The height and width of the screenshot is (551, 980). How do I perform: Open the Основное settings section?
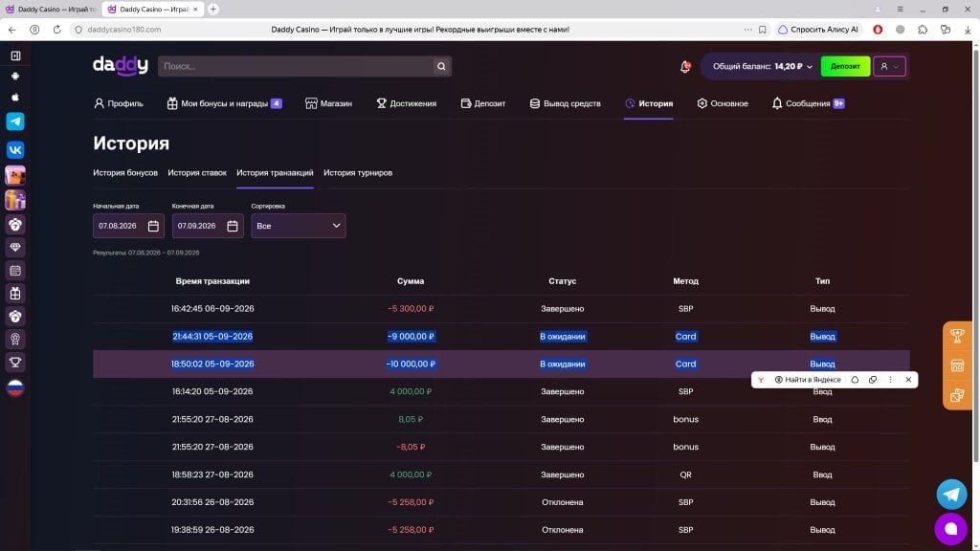point(723,103)
